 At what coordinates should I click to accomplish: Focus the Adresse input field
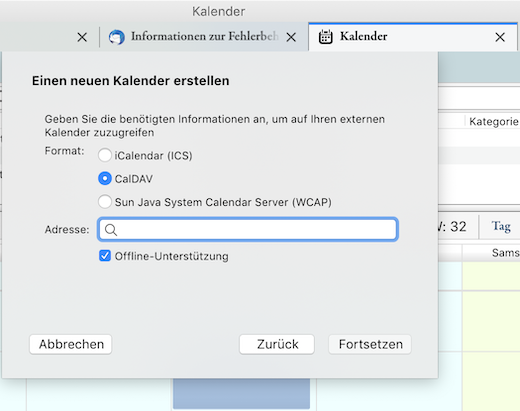248,229
